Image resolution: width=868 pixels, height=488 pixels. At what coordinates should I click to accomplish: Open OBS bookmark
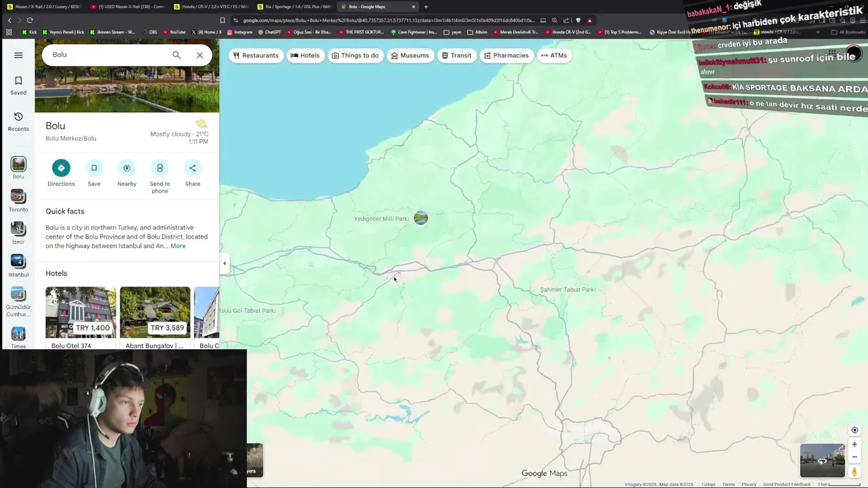pos(149,32)
